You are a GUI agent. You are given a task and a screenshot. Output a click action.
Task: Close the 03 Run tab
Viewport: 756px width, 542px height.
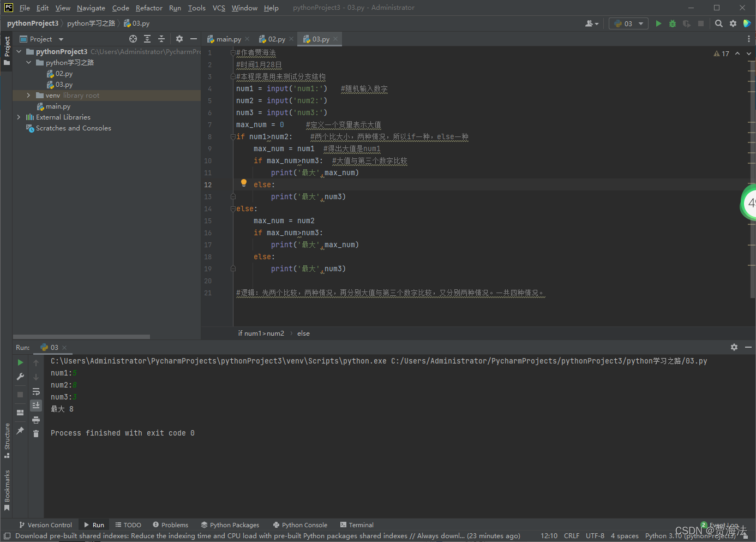(x=64, y=347)
